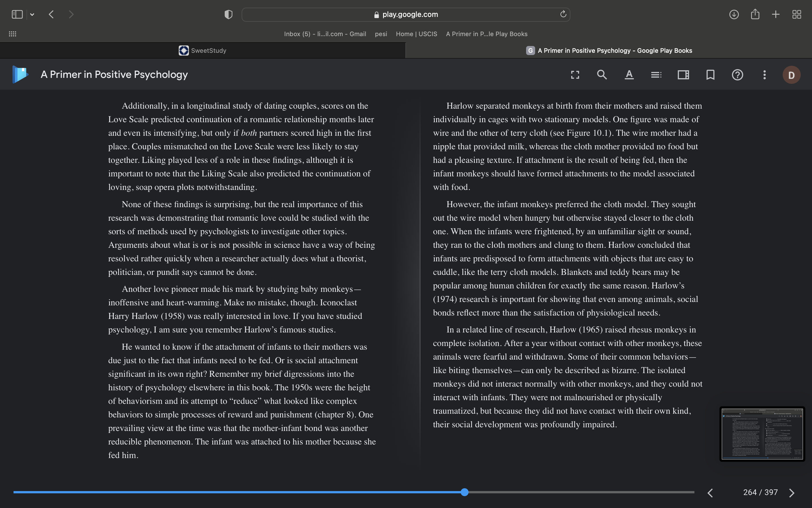Search within the book
This screenshot has width=812, height=508.
602,75
